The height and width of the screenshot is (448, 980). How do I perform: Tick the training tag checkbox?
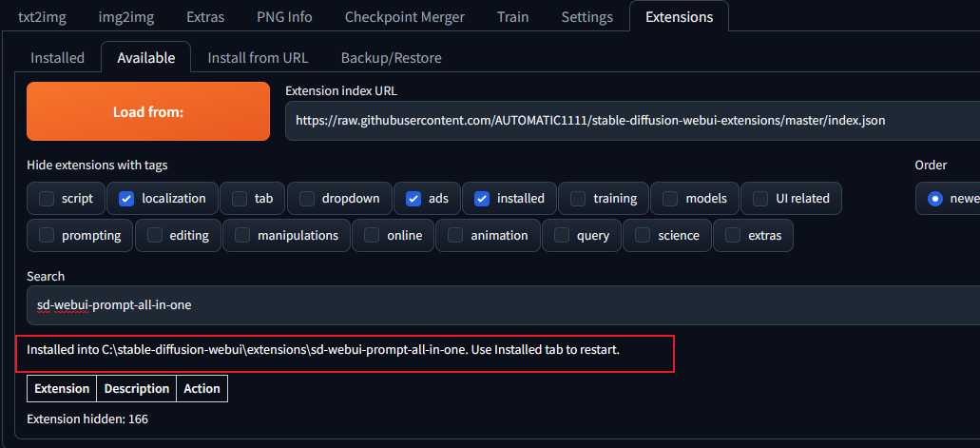(x=578, y=199)
